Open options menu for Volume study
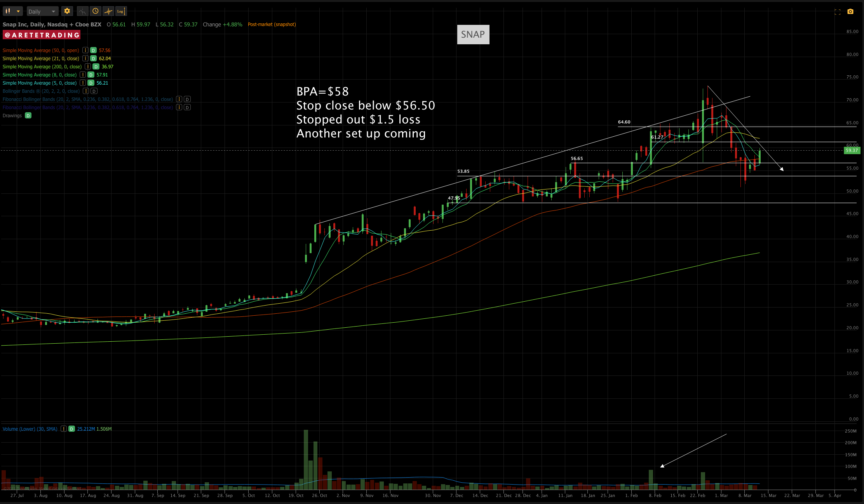864x504 pixels. click(x=64, y=429)
